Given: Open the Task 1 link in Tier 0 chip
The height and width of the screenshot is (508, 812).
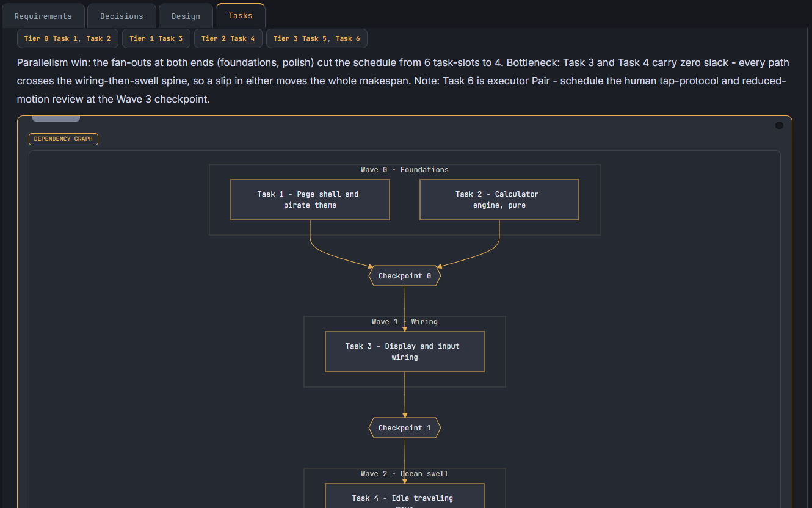Looking at the screenshot, I should [65, 38].
